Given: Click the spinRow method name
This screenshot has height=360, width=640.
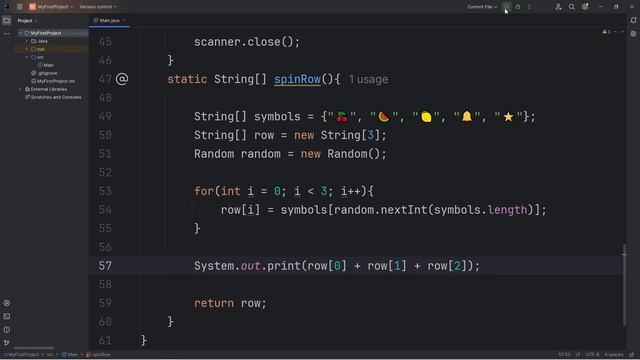Looking at the screenshot, I should pos(297,79).
